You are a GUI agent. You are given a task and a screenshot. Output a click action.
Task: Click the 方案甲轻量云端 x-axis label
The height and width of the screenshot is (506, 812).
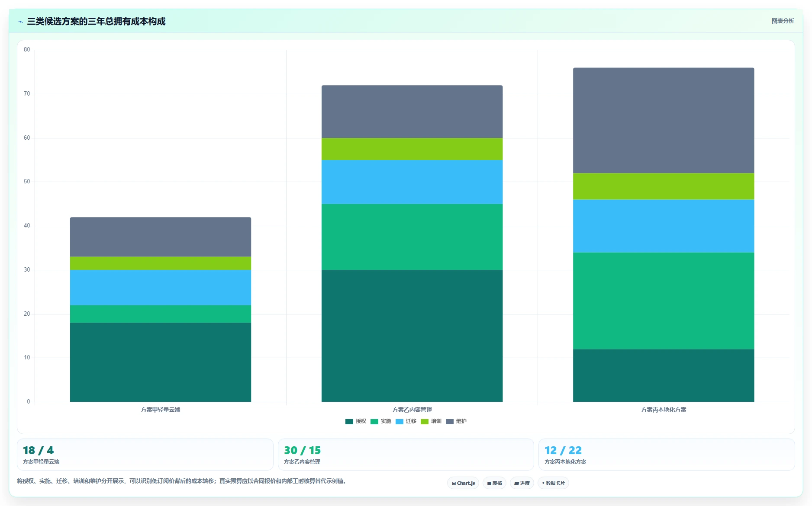[161, 410]
